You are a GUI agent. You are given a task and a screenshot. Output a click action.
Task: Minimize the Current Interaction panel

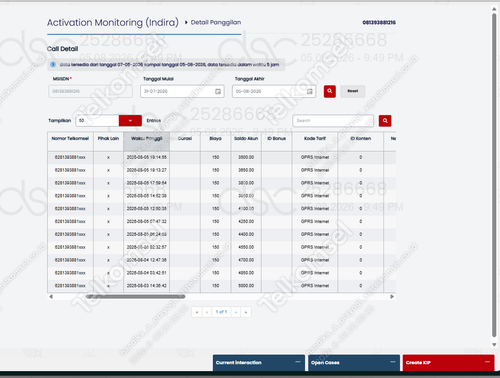[298, 362]
